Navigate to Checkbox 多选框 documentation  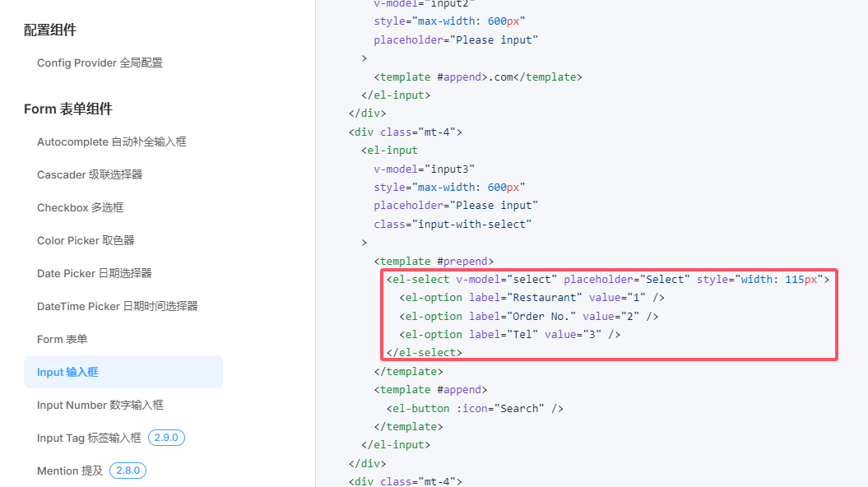click(80, 207)
